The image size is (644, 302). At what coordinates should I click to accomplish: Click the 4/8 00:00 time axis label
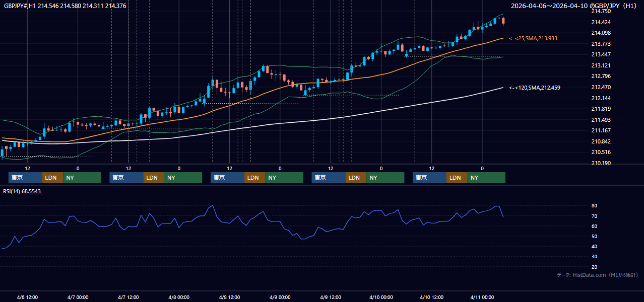(x=179, y=297)
